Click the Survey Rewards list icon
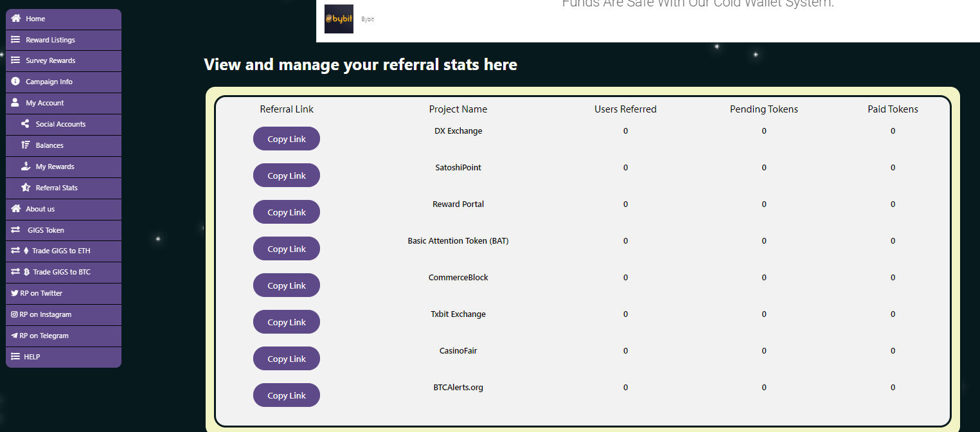Screen dimensions: 980x432 click(x=15, y=60)
